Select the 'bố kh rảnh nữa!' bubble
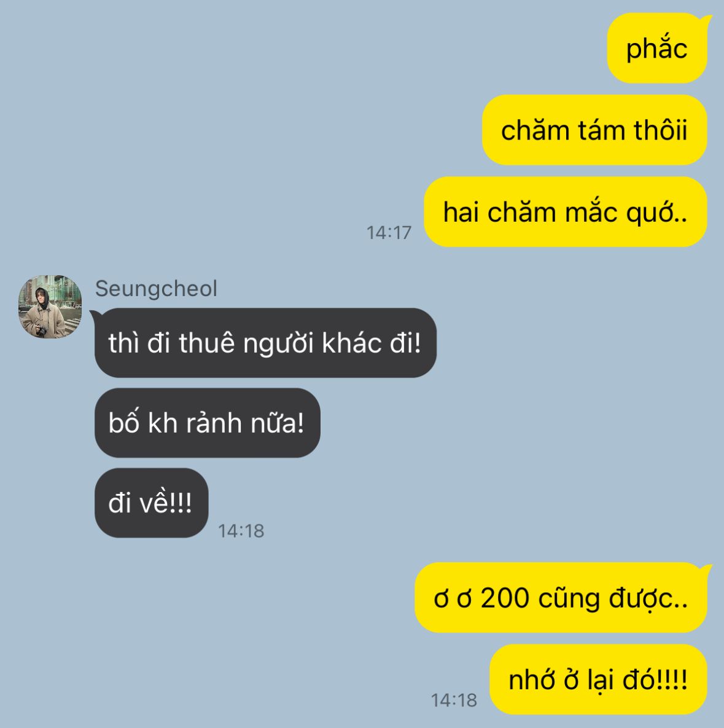The width and height of the screenshot is (724, 728). (x=208, y=423)
